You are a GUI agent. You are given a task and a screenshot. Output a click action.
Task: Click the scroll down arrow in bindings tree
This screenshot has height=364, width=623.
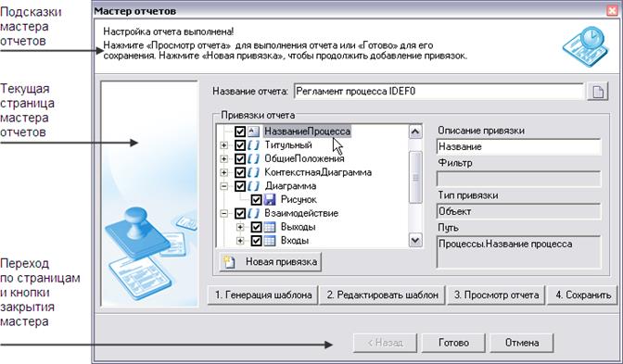tap(415, 240)
